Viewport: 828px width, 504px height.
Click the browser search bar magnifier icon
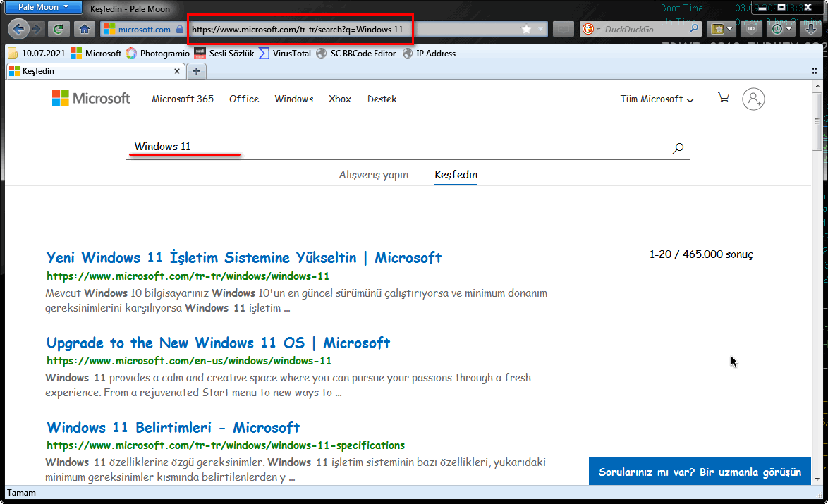(x=693, y=28)
